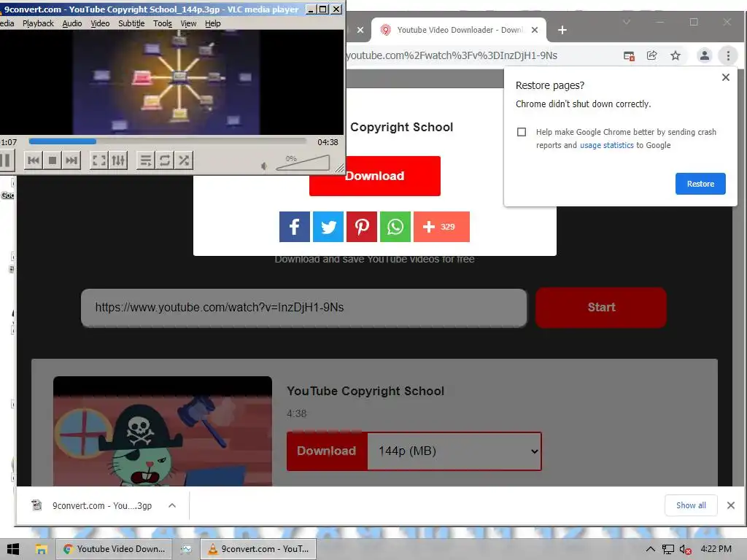Skip to next track in VLC
The image size is (747, 560).
point(71,160)
